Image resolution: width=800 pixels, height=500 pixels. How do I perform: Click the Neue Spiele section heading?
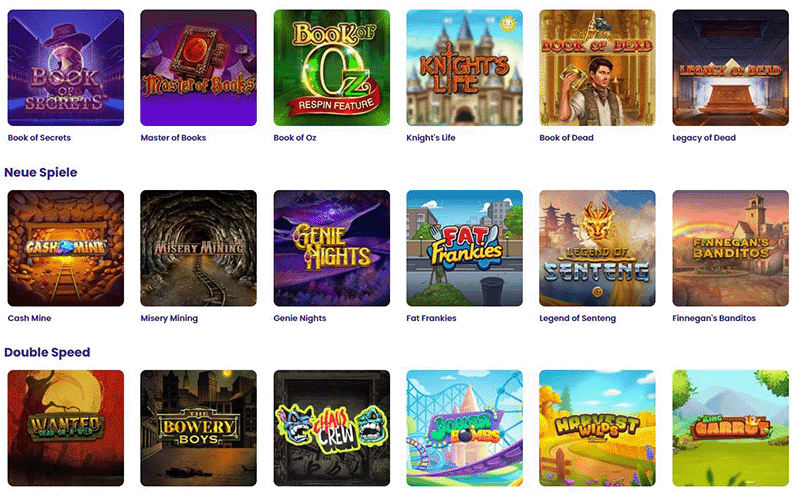41,172
